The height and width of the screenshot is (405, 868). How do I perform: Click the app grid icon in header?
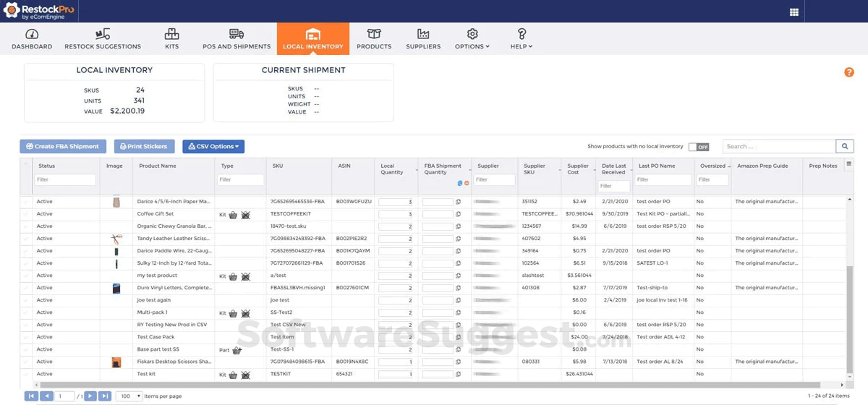pyautogui.click(x=793, y=12)
